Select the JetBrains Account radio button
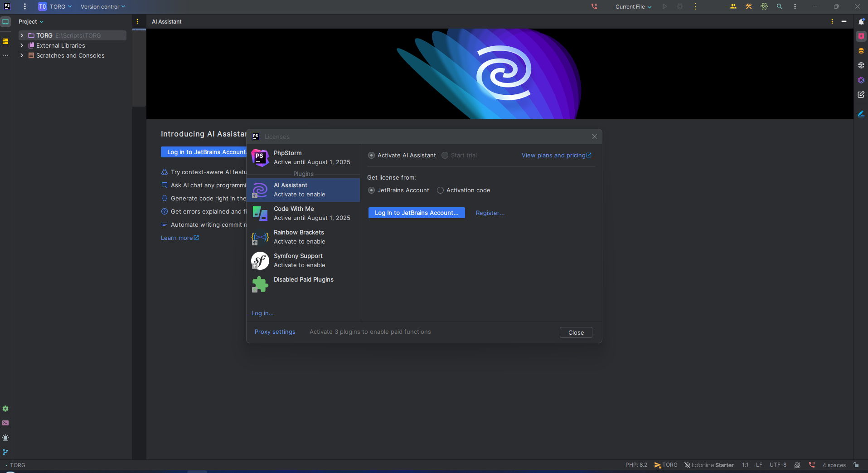The image size is (868, 473). click(371, 190)
